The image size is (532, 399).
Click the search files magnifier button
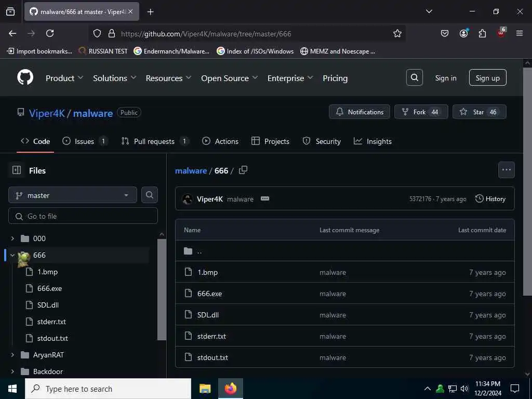click(x=149, y=195)
